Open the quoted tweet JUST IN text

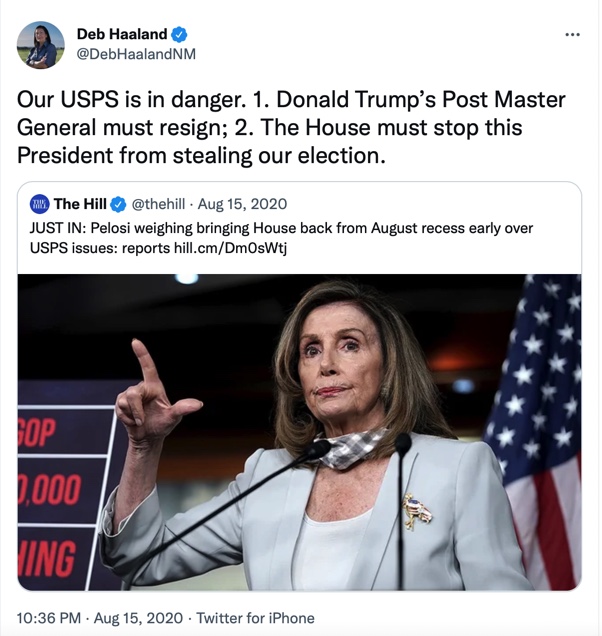tap(281, 238)
